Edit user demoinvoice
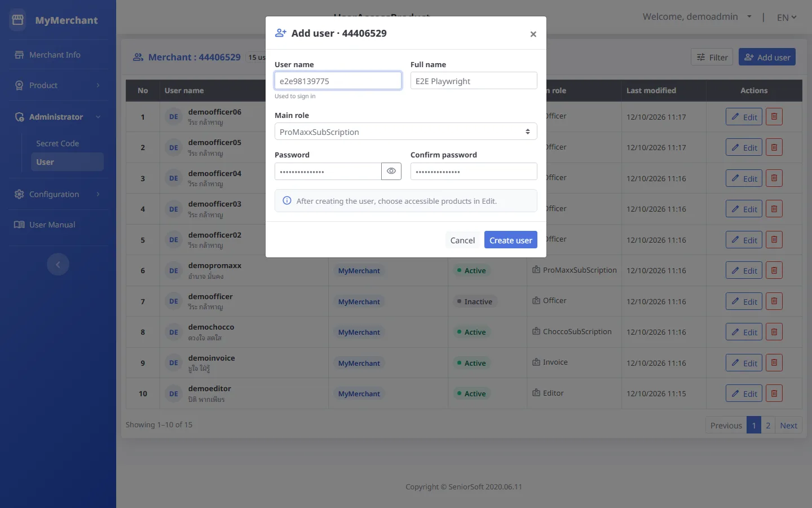Image resolution: width=812 pixels, height=508 pixels. pyautogui.click(x=744, y=363)
